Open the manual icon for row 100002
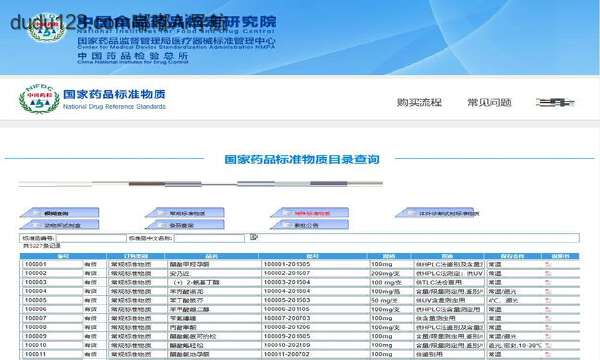Image resolution: width=600 pixels, height=360 pixels. (x=548, y=274)
